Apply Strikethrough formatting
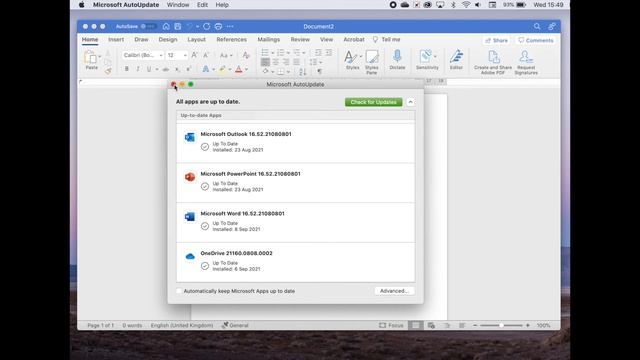The width and height of the screenshot is (640, 360). tap(166, 69)
